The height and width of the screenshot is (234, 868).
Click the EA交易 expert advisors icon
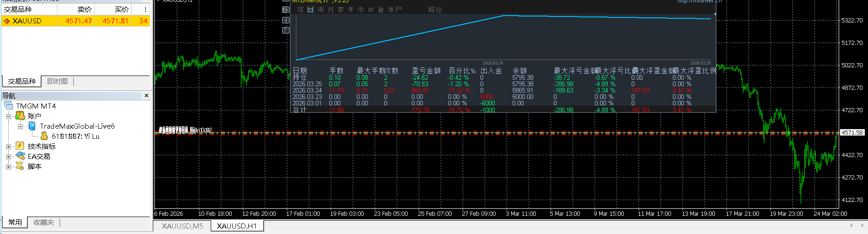coord(20,156)
